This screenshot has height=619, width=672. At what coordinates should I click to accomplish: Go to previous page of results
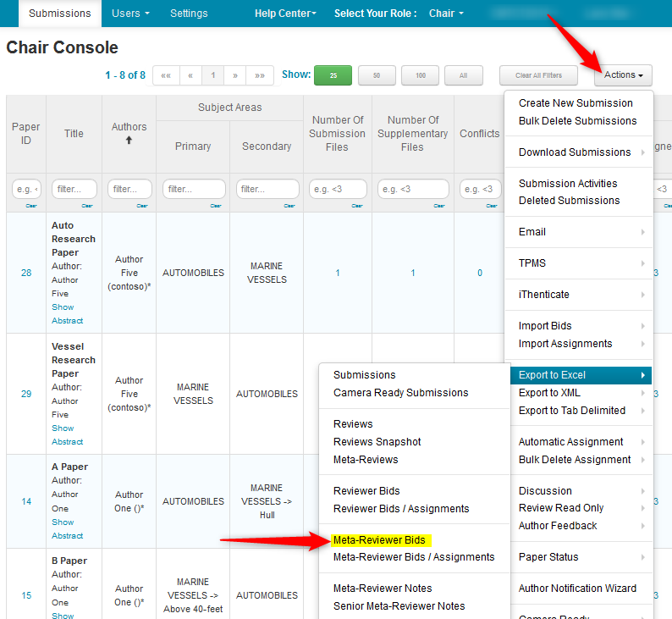[190, 75]
